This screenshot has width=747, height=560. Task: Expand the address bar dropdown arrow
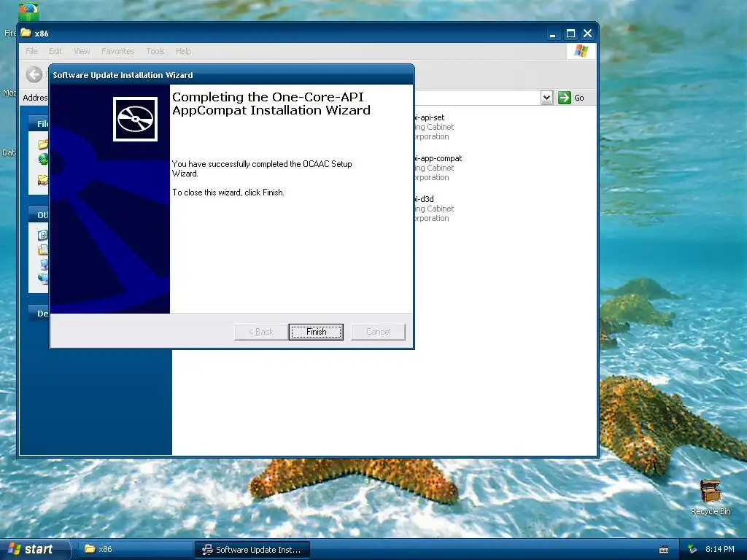[x=546, y=98]
